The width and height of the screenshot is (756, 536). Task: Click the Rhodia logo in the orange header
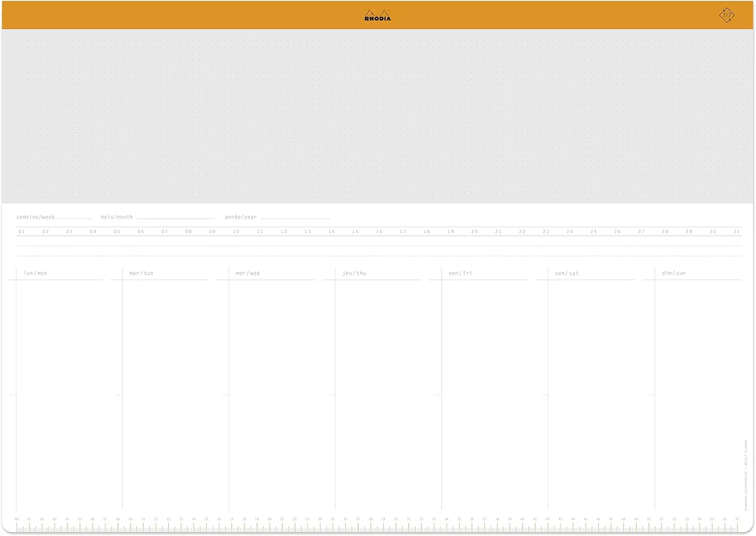[377, 16]
